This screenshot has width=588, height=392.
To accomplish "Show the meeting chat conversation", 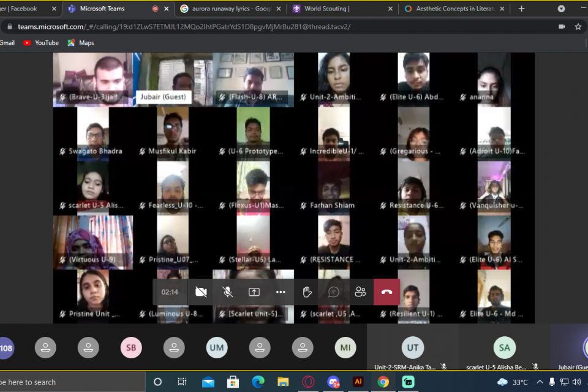I will (334, 292).
